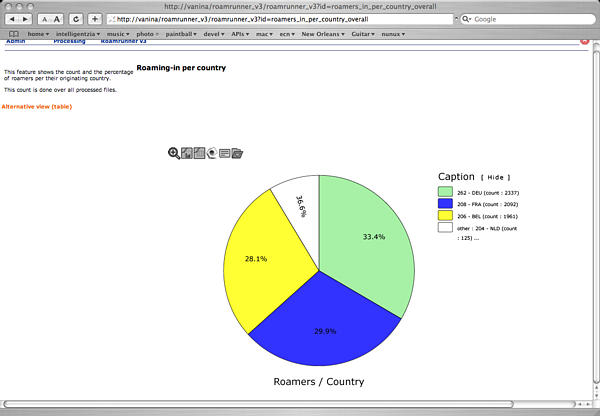The height and width of the screenshot is (416, 600).
Task: Click the list view icon above chart
Action: 225,153
